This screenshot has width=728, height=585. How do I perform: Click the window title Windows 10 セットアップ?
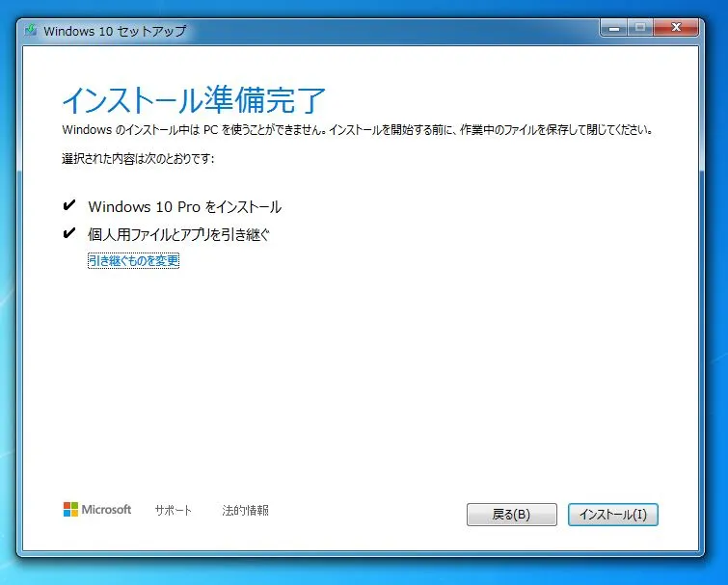coord(115,31)
